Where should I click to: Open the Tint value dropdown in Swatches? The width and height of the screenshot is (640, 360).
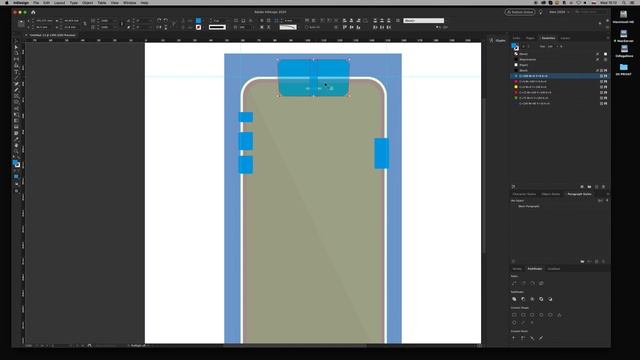pyautogui.click(x=557, y=47)
